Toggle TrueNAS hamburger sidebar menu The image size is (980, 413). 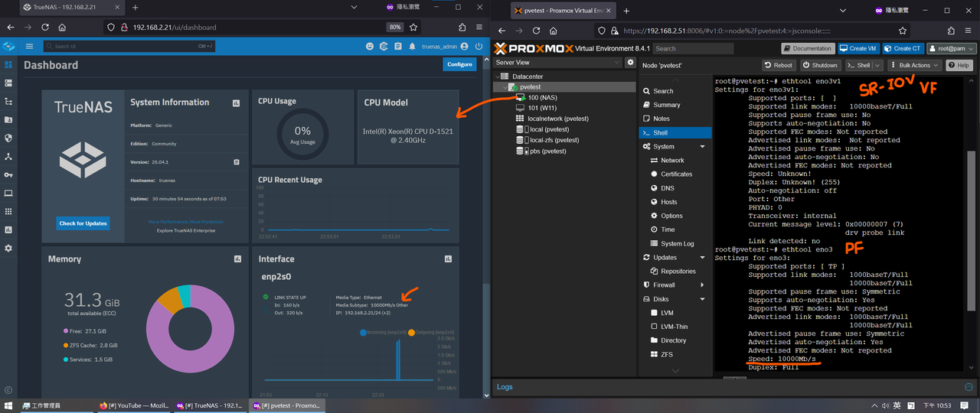[29, 46]
